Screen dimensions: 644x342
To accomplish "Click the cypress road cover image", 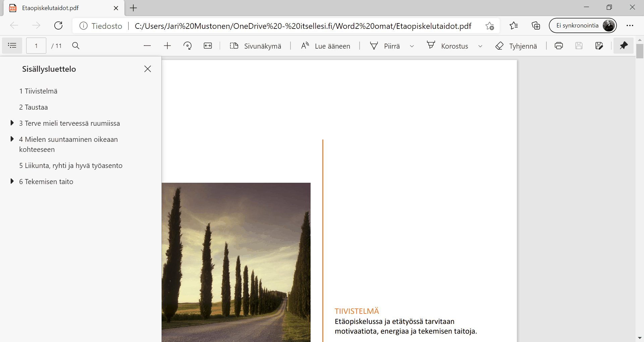I will [236, 262].
